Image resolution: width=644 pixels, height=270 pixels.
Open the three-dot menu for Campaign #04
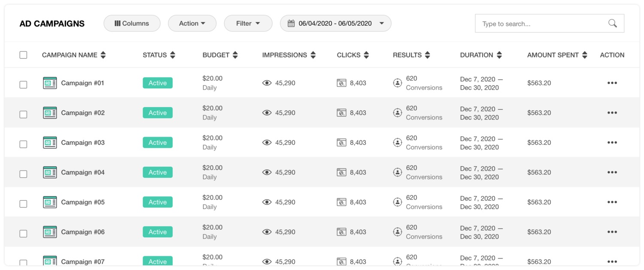point(612,172)
